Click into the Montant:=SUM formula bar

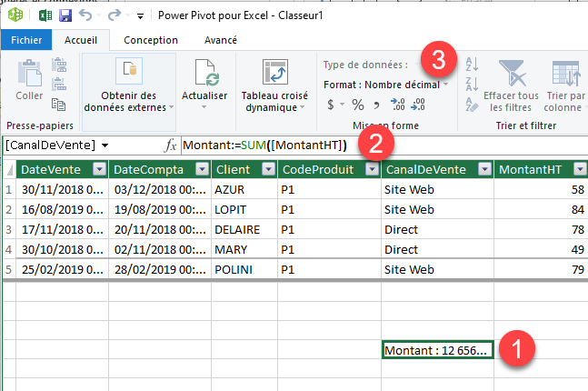tap(383, 145)
